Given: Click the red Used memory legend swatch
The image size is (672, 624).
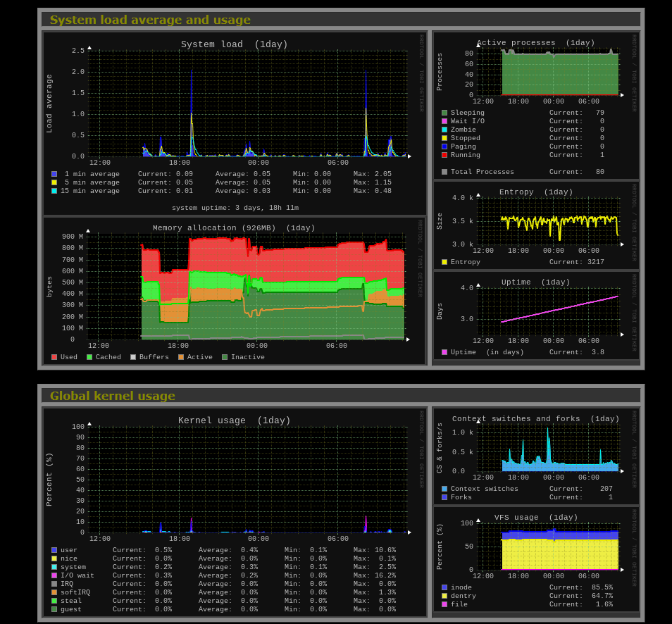Looking at the screenshot, I should click(54, 357).
